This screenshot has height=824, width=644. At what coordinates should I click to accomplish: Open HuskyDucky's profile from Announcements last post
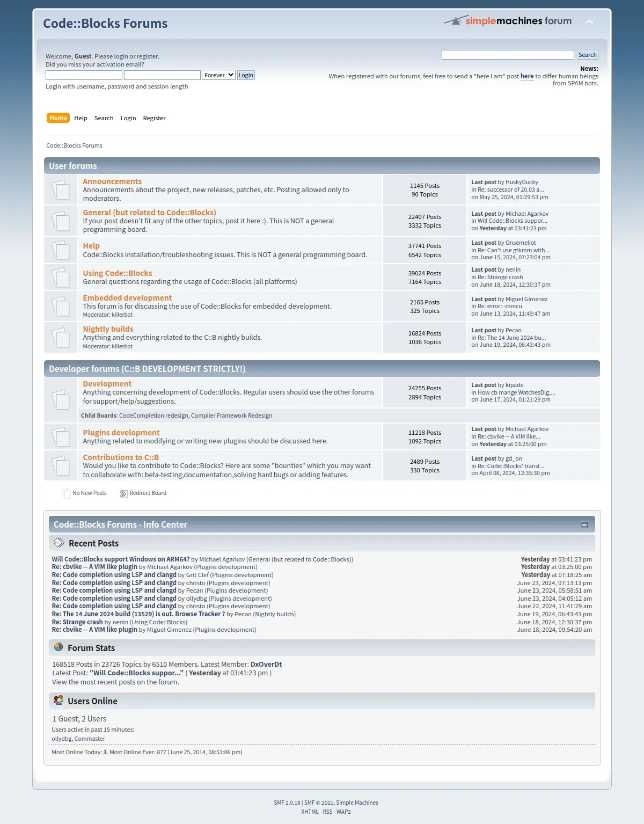pyautogui.click(x=522, y=182)
